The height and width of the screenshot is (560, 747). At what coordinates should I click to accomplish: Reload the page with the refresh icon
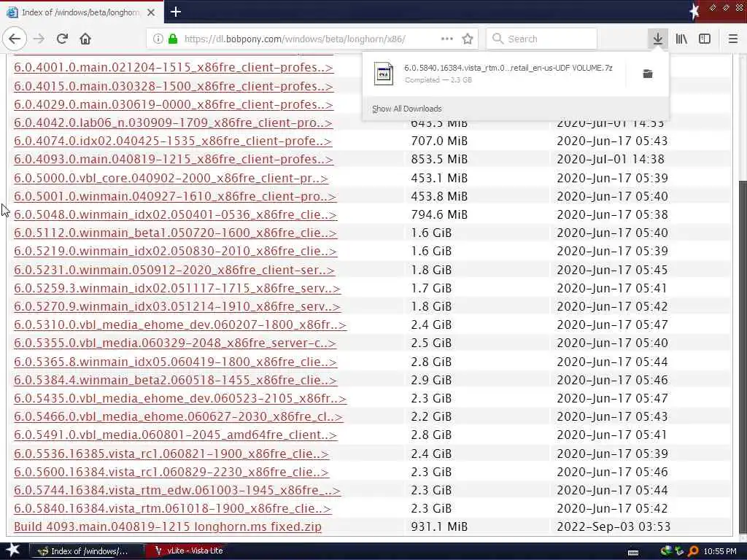[x=62, y=39]
